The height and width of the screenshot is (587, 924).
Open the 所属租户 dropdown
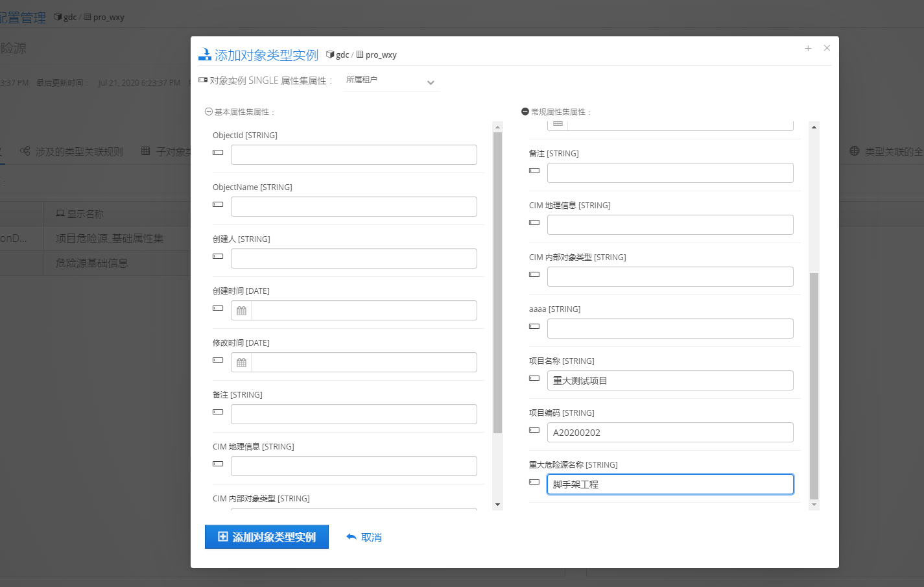point(391,81)
